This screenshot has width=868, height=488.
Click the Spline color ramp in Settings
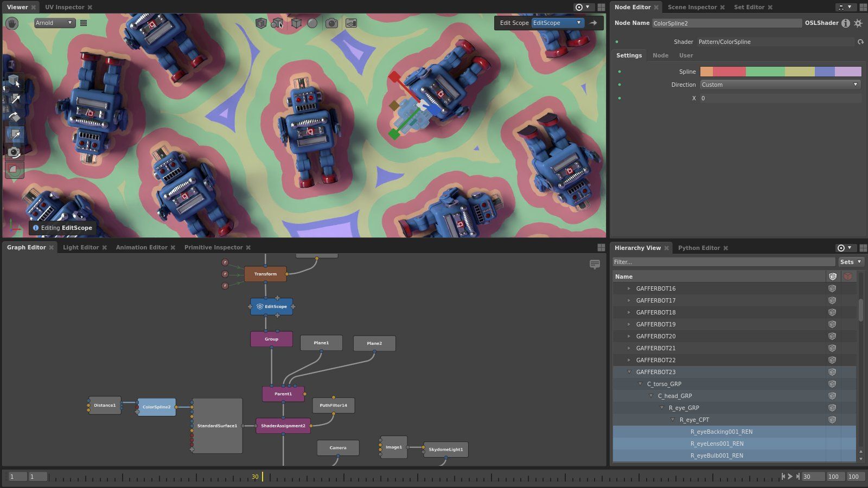[780, 71]
